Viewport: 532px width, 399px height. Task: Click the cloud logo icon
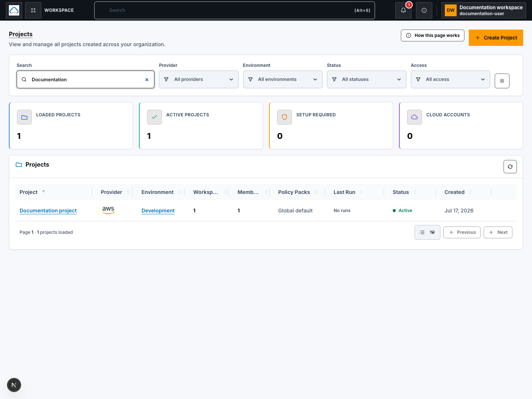point(14,10)
